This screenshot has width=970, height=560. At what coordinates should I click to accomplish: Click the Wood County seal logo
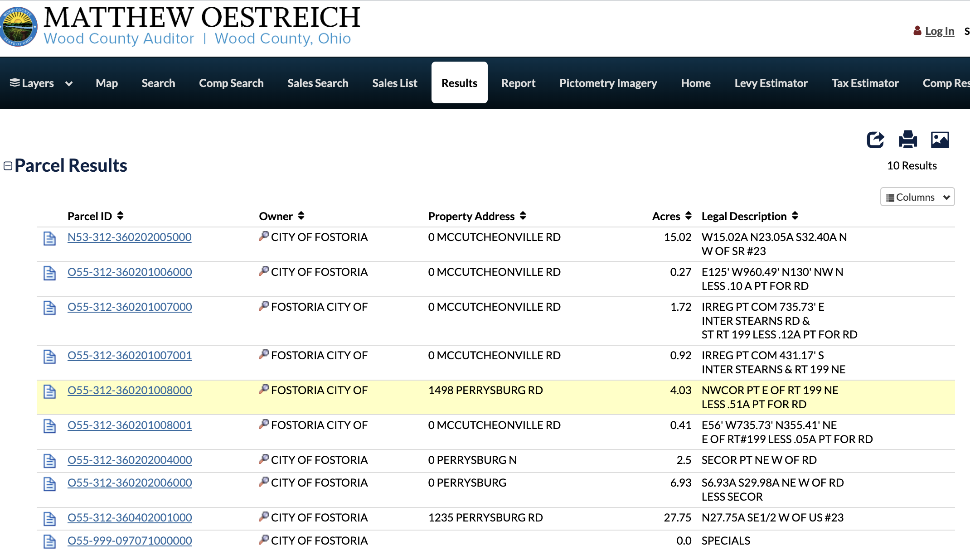18,26
